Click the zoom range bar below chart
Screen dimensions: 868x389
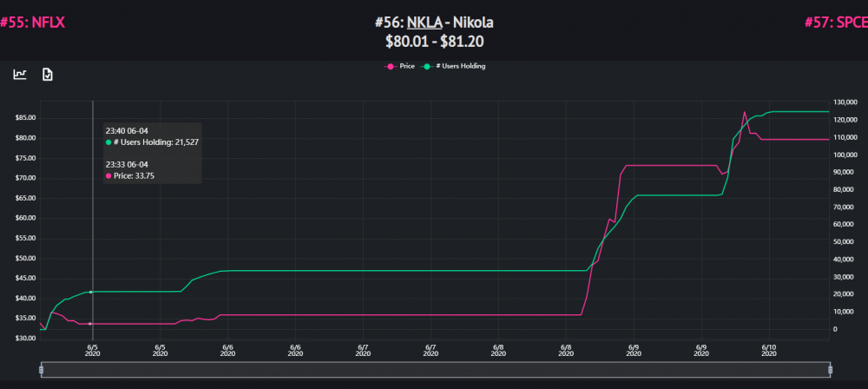(435, 370)
